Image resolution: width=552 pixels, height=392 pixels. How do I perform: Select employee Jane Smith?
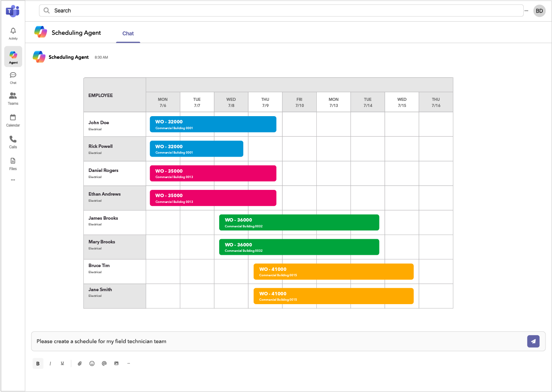click(115, 296)
